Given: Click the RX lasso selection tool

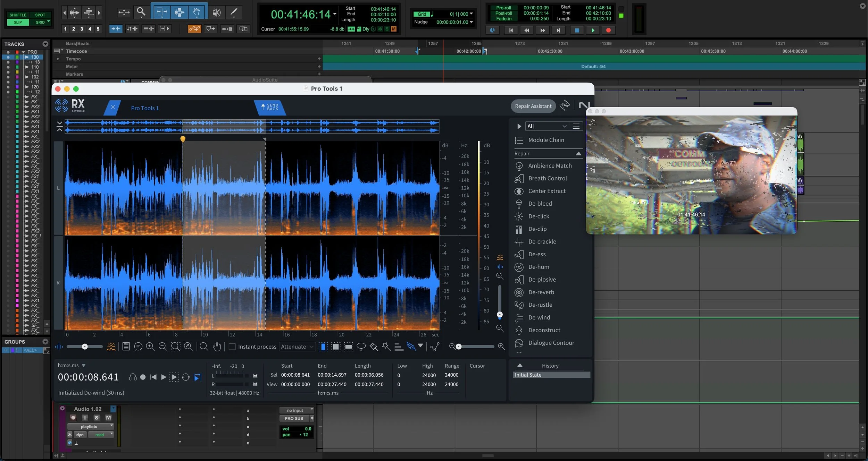Looking at the screenshot, I should click(x=361, y=347).
